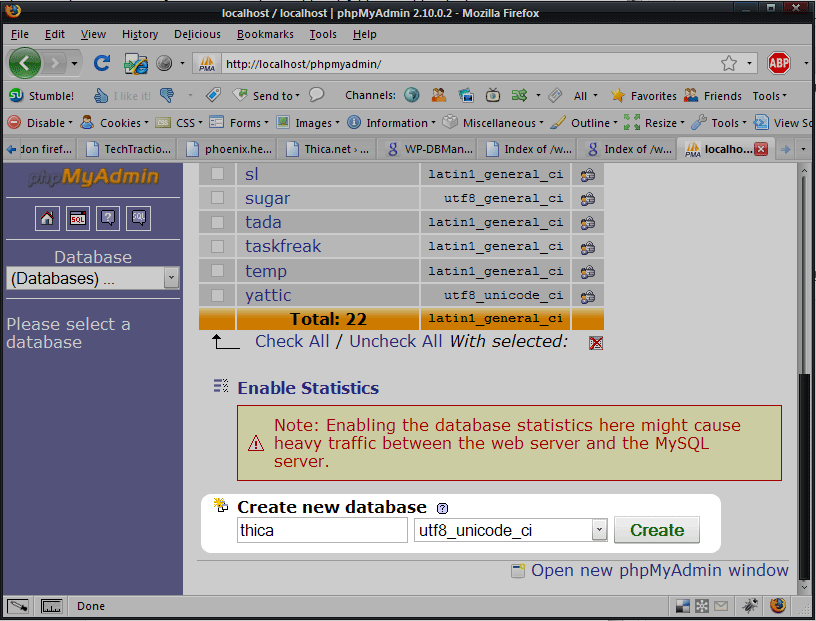Click the new database name input field

pyautogui.click(x=322, y=530)
